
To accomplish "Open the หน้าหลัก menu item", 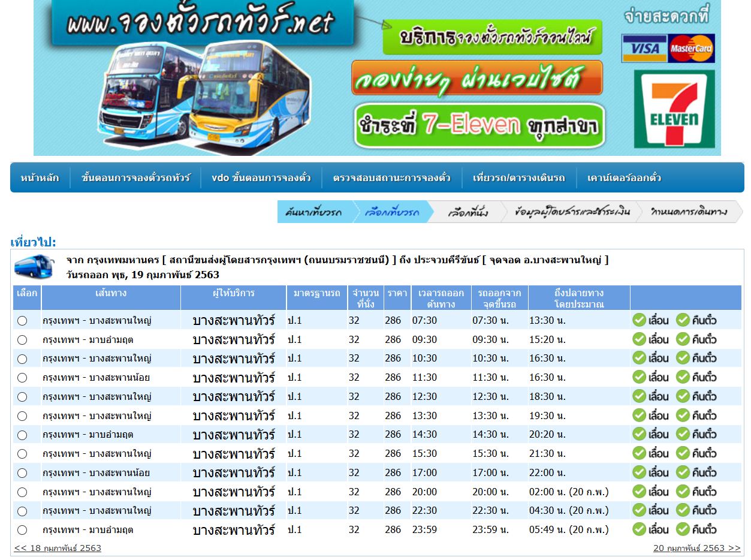I will coord(40,178).
